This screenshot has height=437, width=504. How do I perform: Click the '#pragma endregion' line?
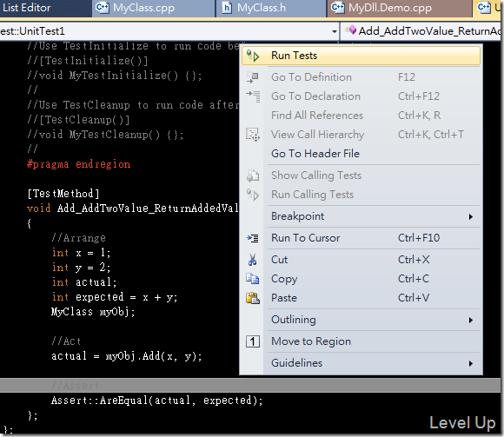[79, 164]
